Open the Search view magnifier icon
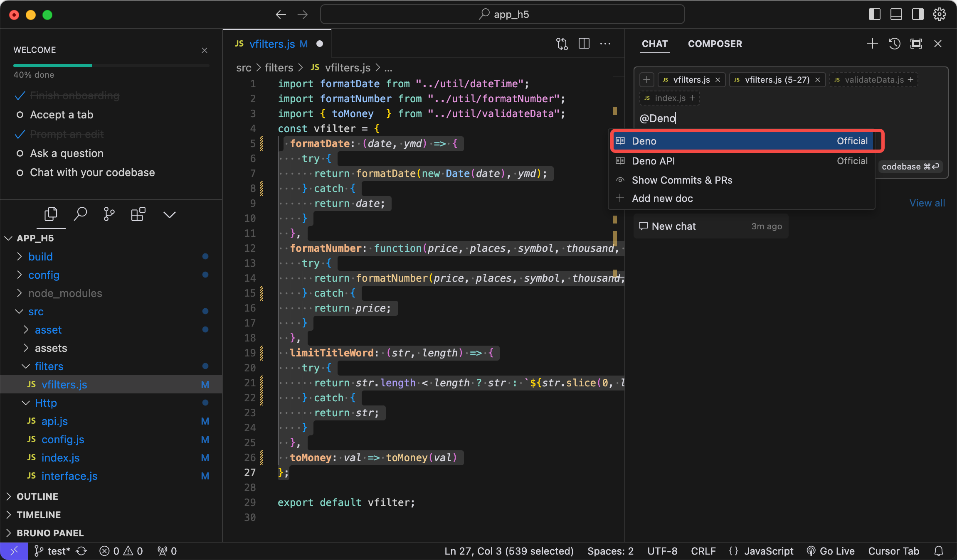The height and width of the screenshot is (560, 957). pyautogui.click(x=80, y=214)
